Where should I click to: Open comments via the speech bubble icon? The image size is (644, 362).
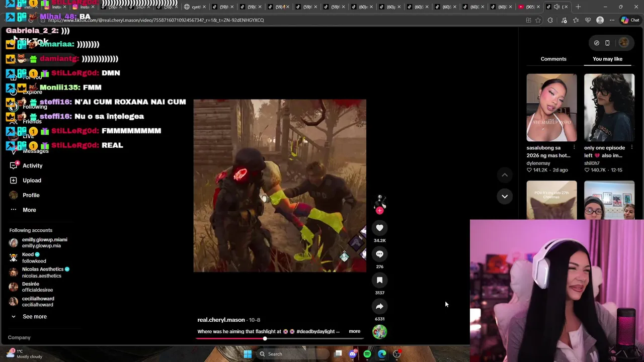pos(379,254)
